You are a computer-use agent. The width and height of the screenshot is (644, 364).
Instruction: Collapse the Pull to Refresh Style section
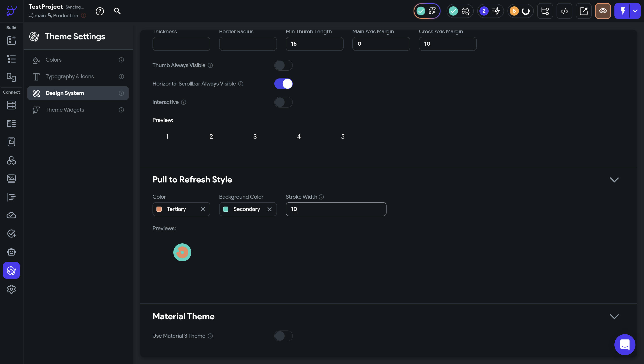[x=614, y=180]
